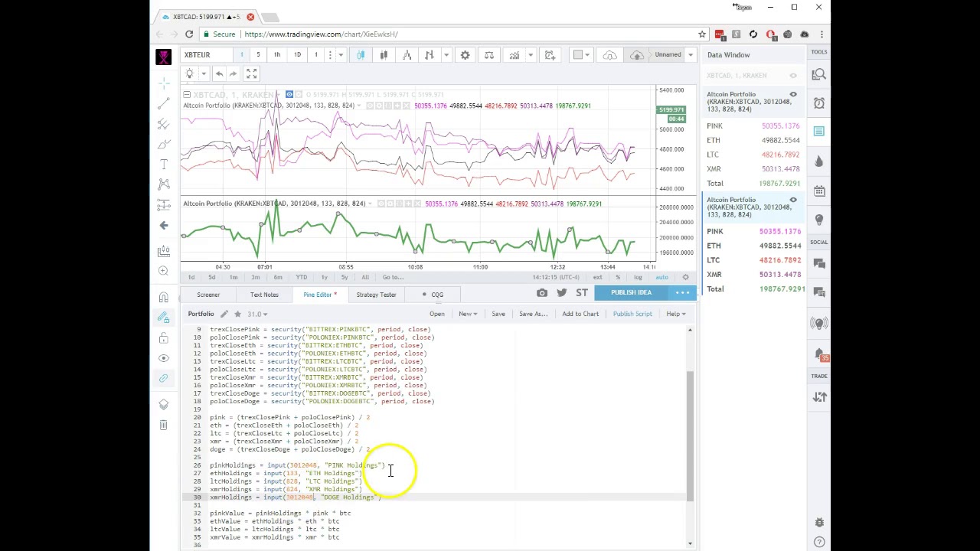
Task: Click the XBTEUR symbol input field
Action: pos(205,55)
